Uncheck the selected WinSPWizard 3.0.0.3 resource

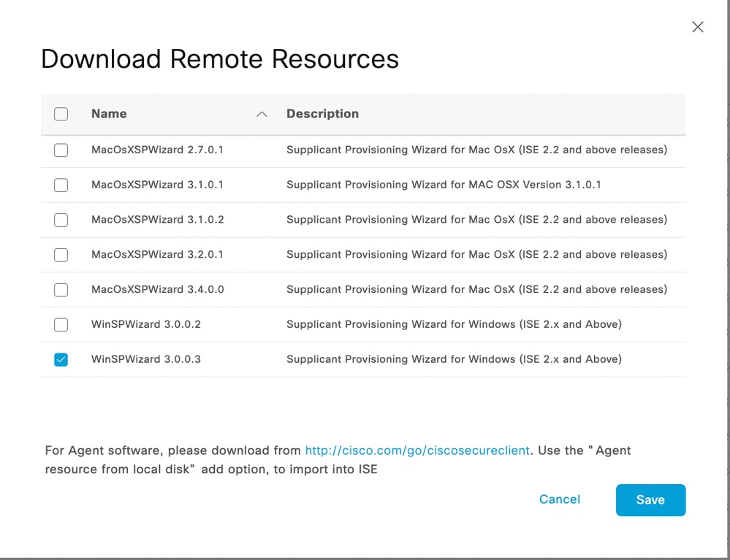tap(61, 359)
